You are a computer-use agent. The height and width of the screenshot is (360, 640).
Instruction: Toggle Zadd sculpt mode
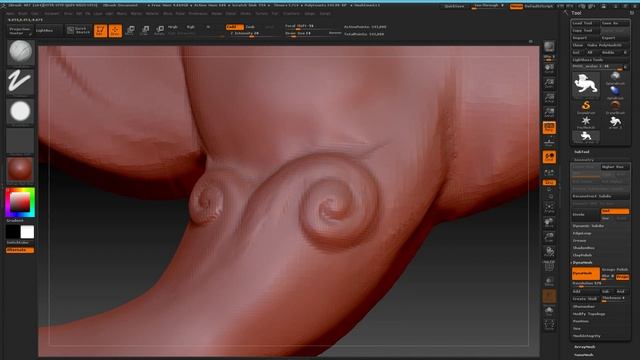coord(234,27)
